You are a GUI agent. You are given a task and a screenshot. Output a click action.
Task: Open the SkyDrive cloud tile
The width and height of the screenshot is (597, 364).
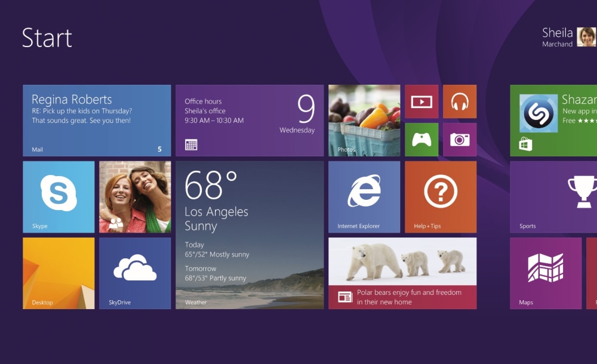[135, 273]
